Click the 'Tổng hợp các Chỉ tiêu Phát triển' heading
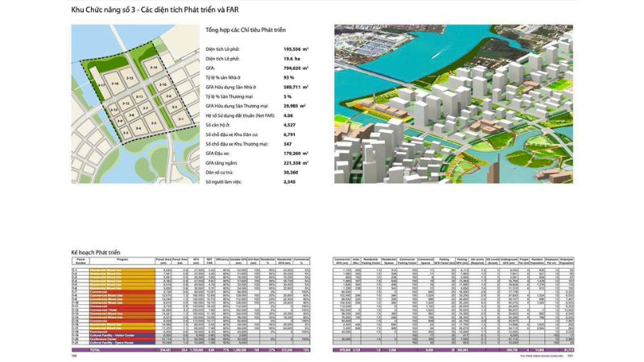The width and height of the screenshot is (644, 362). pos(245,31)
